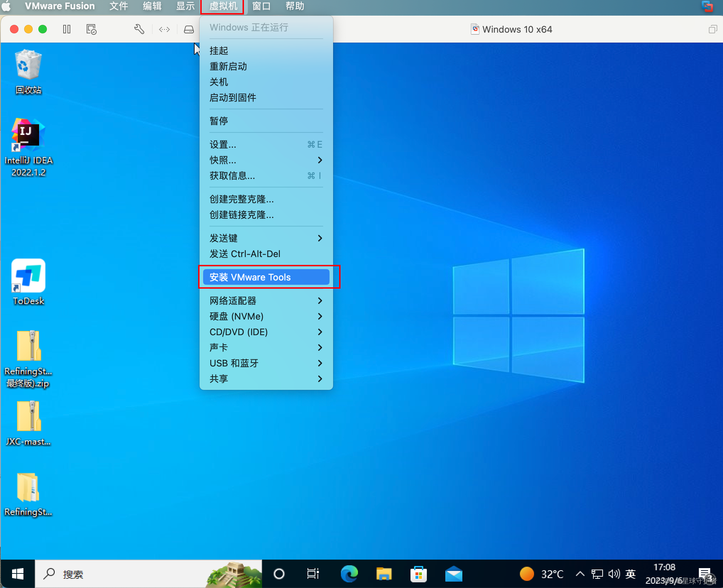The image size is (723, 588).
Task: Click the pause VM toolbar icon
Action: coord(67,29)
